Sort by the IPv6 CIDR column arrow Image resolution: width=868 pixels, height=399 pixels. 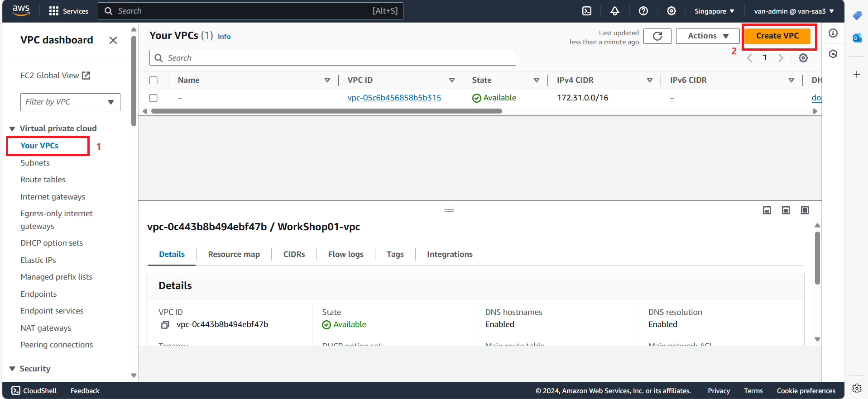791,81
